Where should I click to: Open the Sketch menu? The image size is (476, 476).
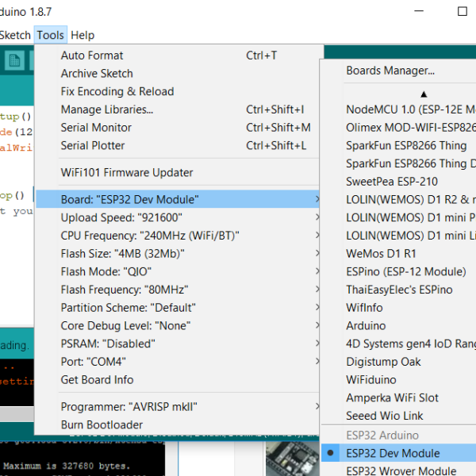point(15,35)
